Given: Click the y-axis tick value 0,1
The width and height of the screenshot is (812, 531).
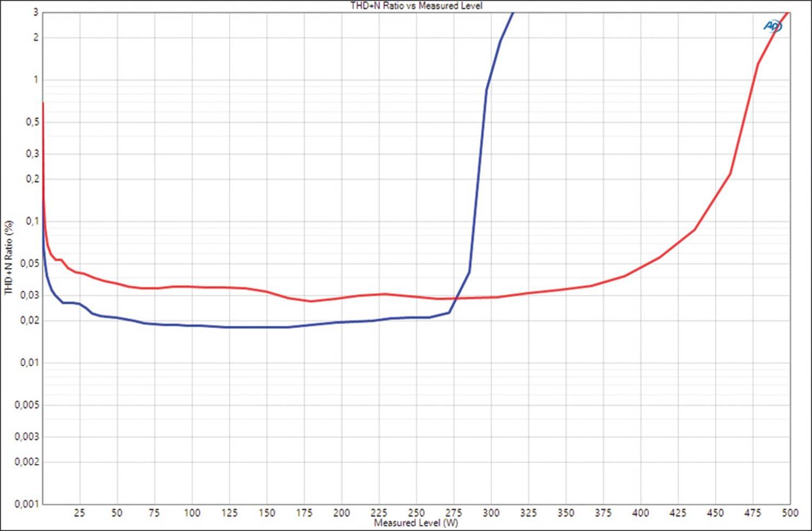Looking at the screenshot, I should (32, 221).
